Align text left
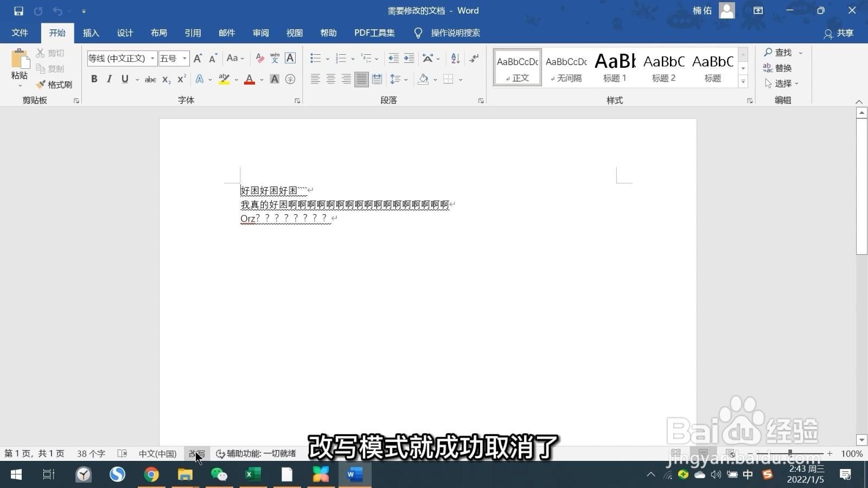868x488 pixels. point(315,79)
